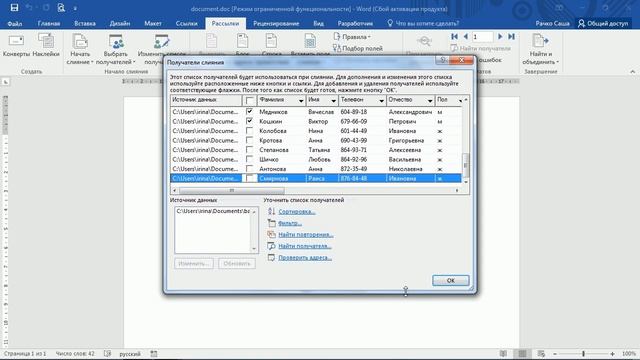Click the zoom out minus button

(x=555, y=354)
